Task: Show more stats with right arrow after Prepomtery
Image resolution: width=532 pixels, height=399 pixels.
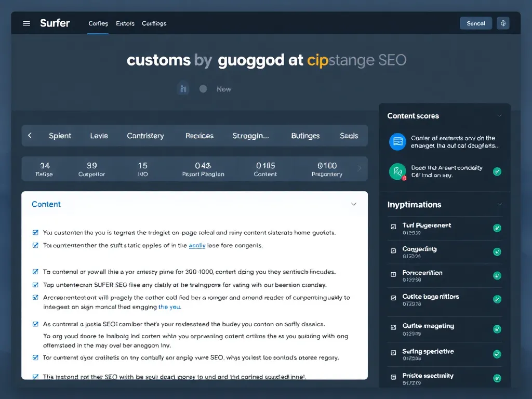Action: click(360, 169)
